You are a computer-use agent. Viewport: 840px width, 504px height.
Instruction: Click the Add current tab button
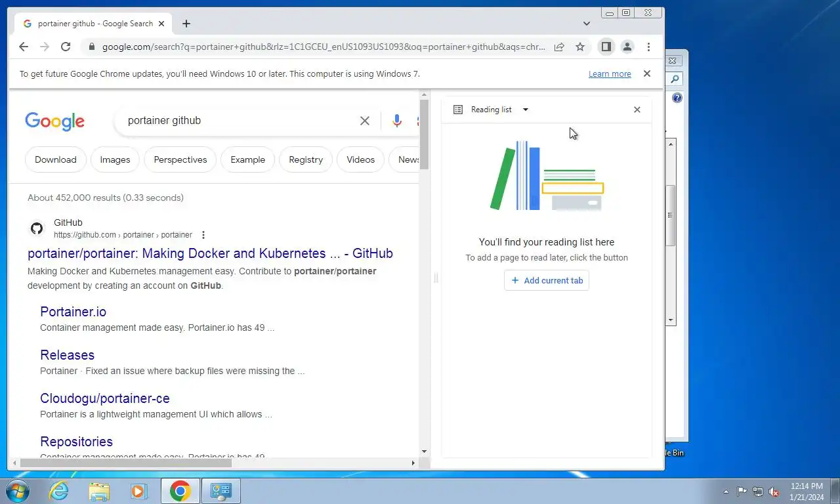[x=547, y=280]
